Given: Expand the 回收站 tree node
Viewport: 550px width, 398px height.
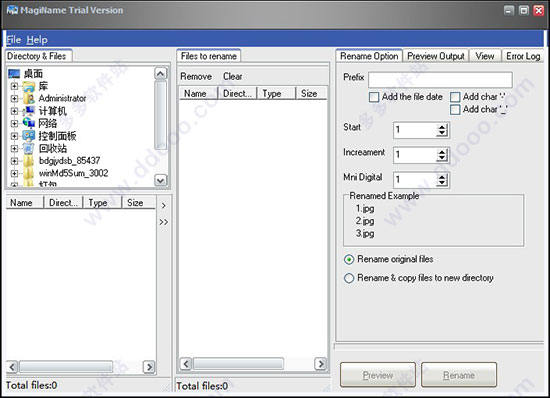Looking at the screenshot, I should tap(14, 148).
